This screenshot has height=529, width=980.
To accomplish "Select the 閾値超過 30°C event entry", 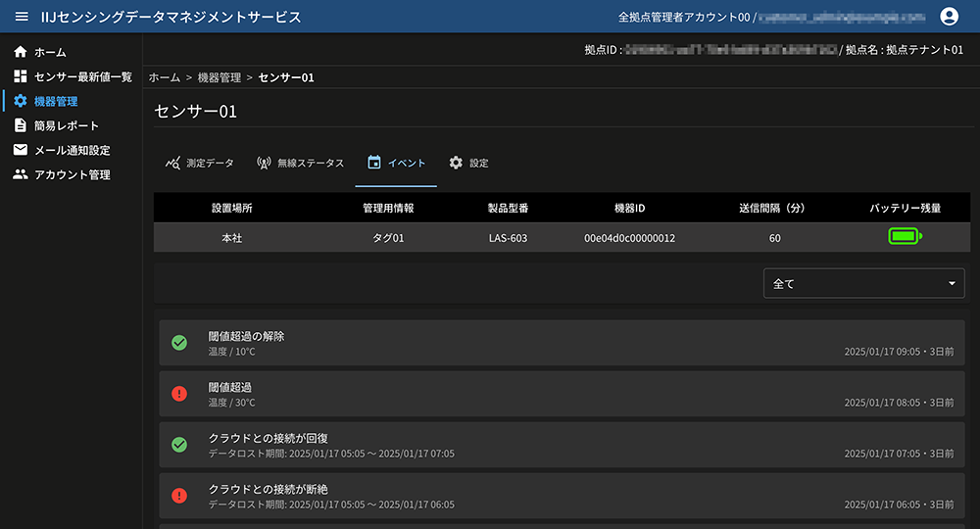I will click(x=561, y=394).
